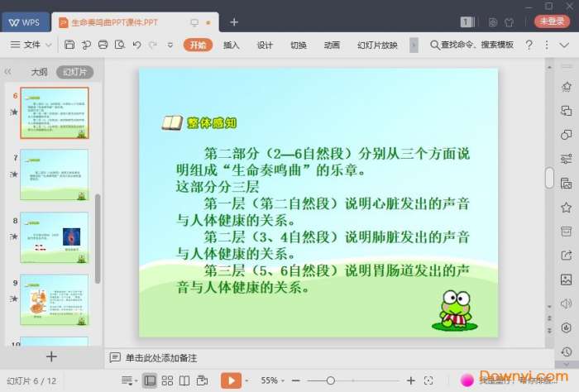579x392 pixels.
Task: Click the export to PDF icon
Action: pos(86,45)
